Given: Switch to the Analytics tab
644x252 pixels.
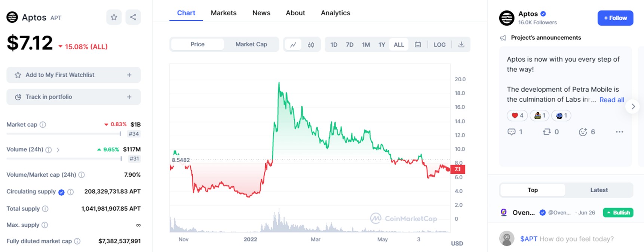Looking at the screenshot, I should pyautogui.click(x=335, y=13).
